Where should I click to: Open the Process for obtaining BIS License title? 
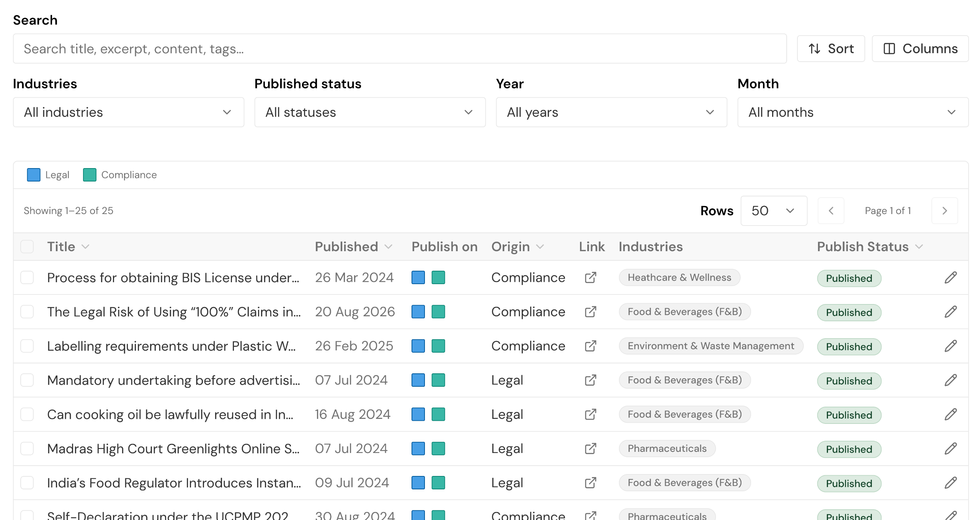[x=173, y=278]
